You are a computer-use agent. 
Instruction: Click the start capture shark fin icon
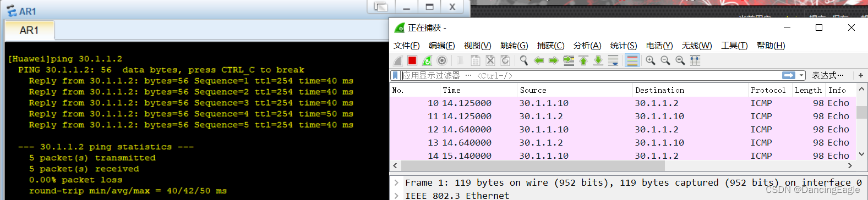click(398, 60)
